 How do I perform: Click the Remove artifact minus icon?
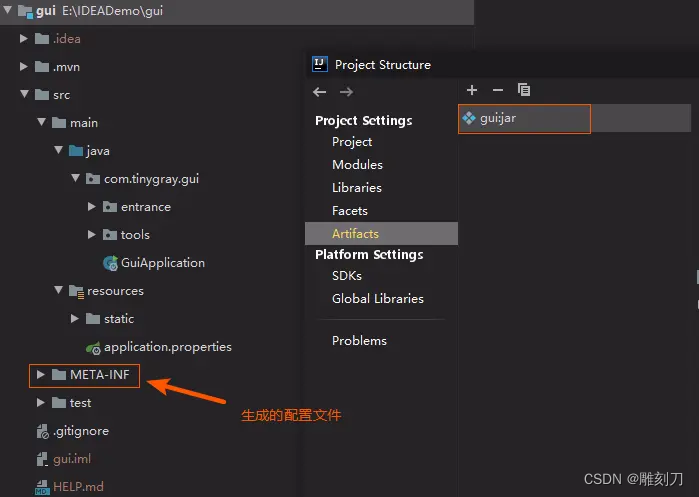coord(498,90)
